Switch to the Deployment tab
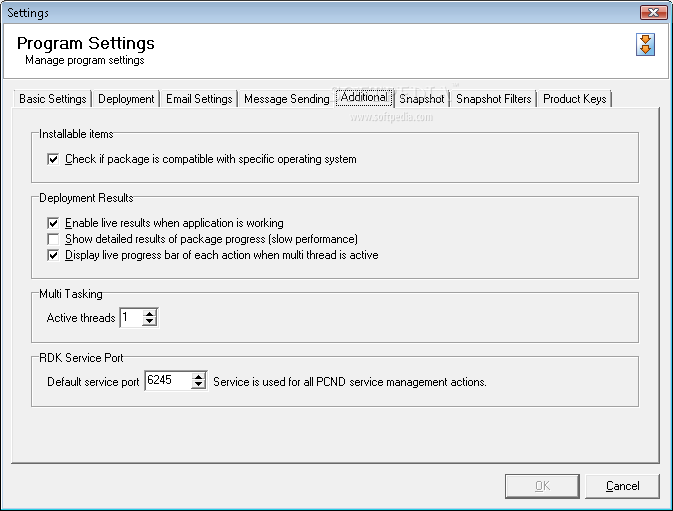 coord(126,99)
